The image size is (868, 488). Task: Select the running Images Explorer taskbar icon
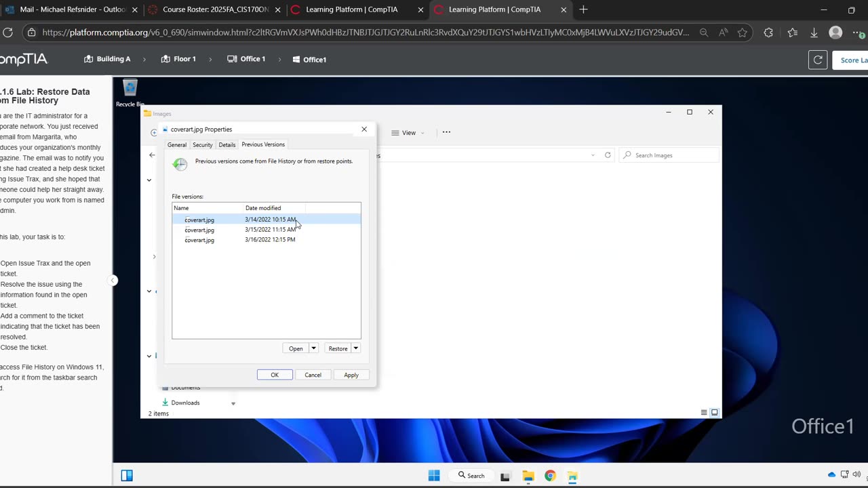[572, 476]
